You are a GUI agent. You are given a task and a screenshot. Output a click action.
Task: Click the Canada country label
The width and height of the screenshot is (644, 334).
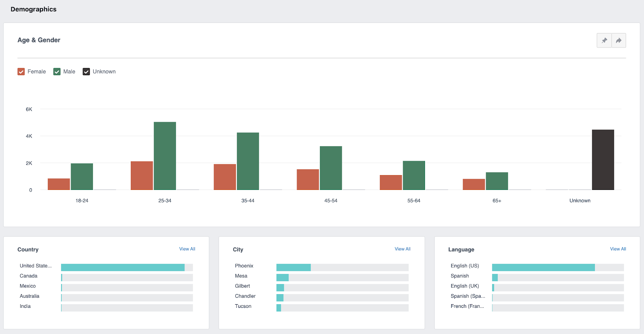[29, 276]
